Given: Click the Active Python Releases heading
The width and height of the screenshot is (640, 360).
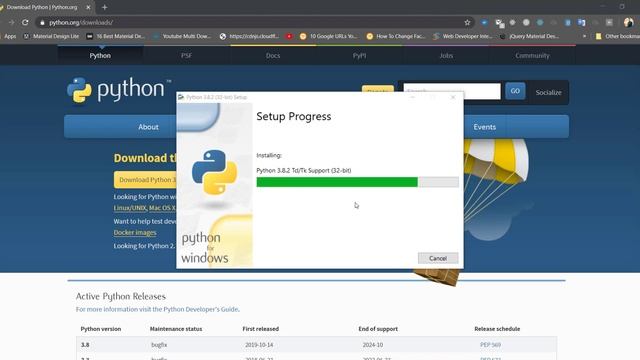Looking at the screenshot, I should tap(121, 296).
